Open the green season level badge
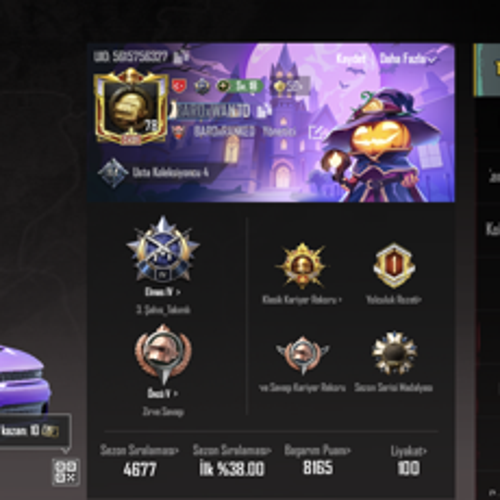 [x=240, y=86]
